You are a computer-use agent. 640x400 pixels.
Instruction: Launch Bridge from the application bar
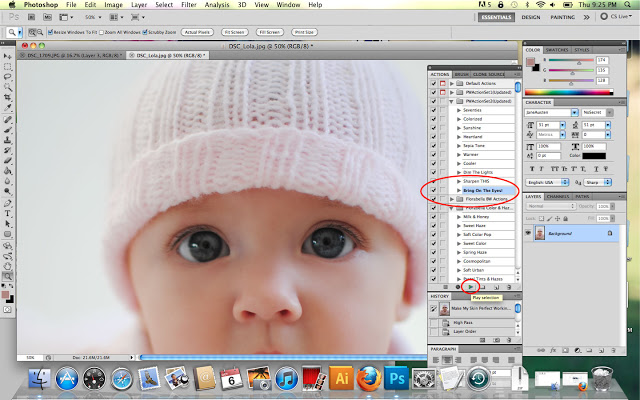point(31,17)
